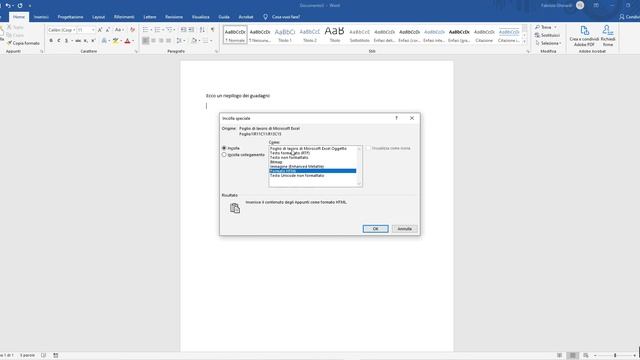Apply subscript formatting
This screenshot has width=640, height=360.
coord(86,41)
